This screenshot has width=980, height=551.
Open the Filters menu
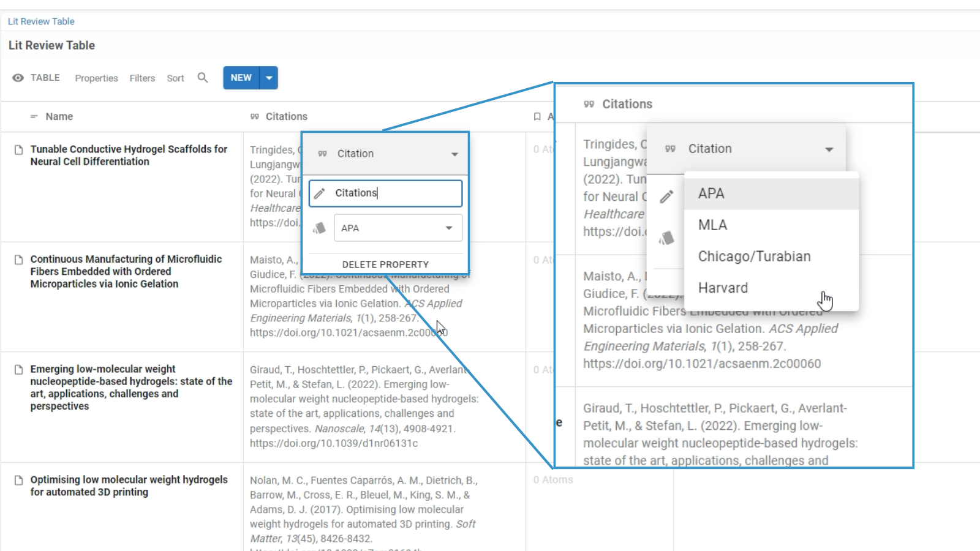[x=142, y=78]
